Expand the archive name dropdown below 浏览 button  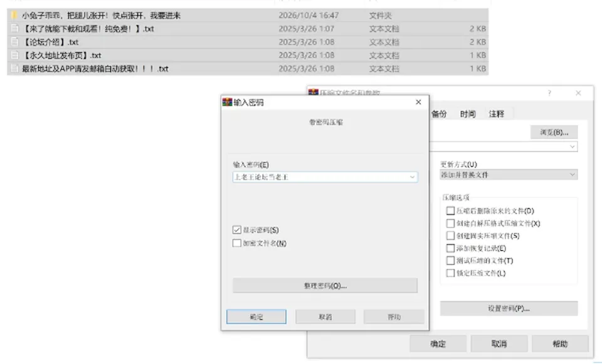coord(573,147)
